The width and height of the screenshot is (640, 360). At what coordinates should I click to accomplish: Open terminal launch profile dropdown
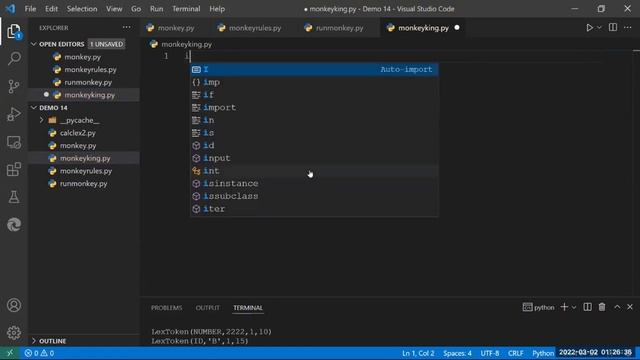[574, 307]
